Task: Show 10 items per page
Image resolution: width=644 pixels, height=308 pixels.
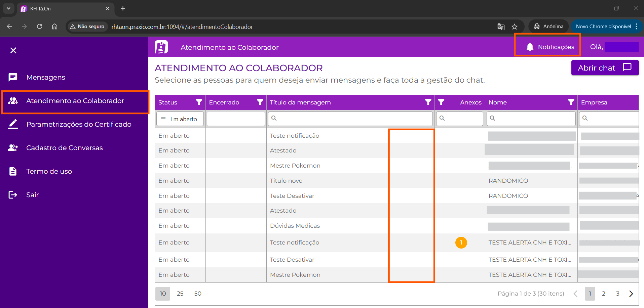Action: 163,294
